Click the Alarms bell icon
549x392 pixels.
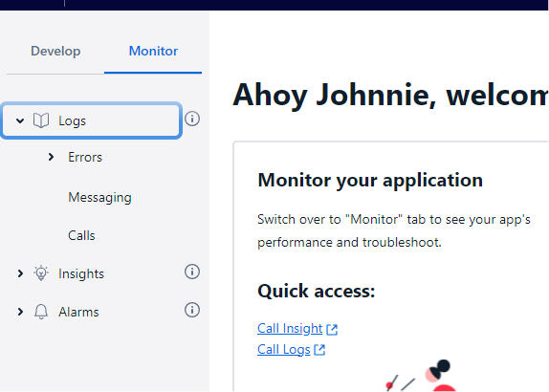[x=41, y=312]
